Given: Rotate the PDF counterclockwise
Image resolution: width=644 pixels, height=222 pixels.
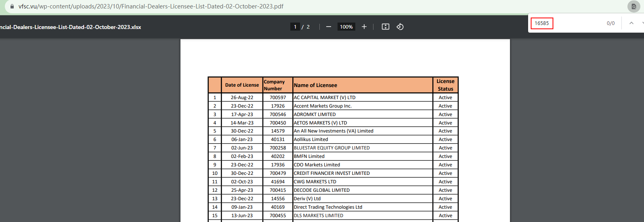Looking at the screenshot, I should 400,27.
